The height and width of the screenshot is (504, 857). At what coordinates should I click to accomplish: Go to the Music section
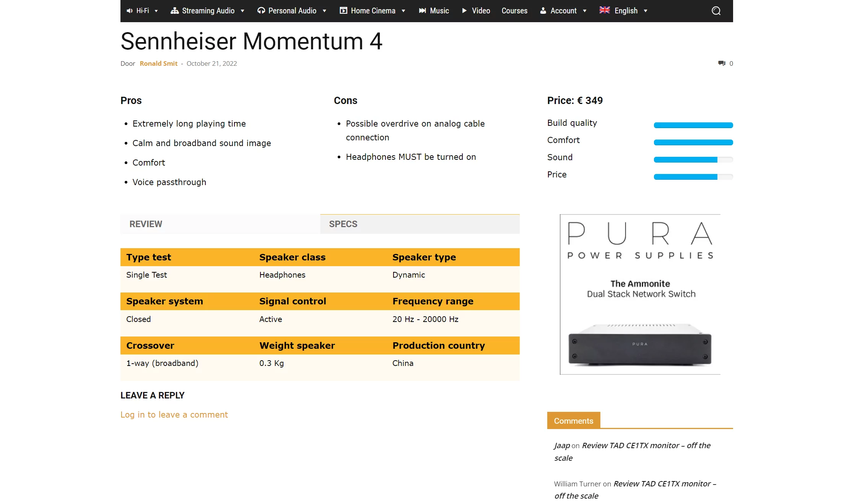tap(439, 11)
